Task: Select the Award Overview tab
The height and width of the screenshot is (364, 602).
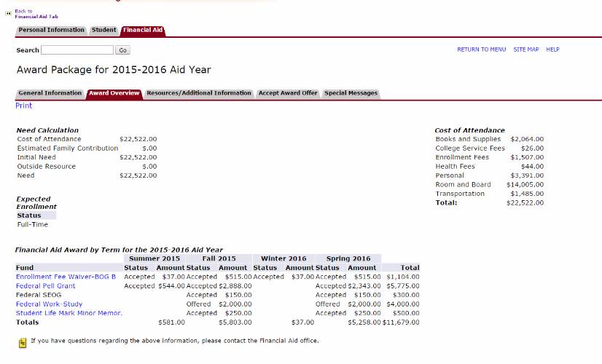Action: 114,93
